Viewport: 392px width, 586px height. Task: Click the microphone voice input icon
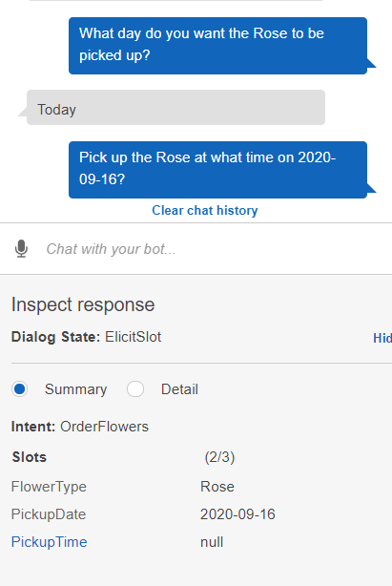(21, 248)
